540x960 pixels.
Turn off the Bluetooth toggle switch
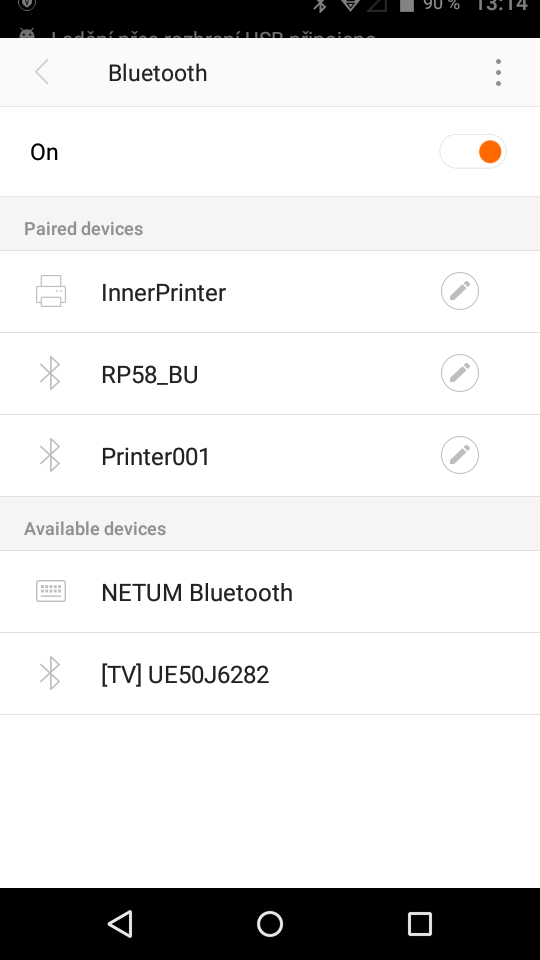click(473, 151)
